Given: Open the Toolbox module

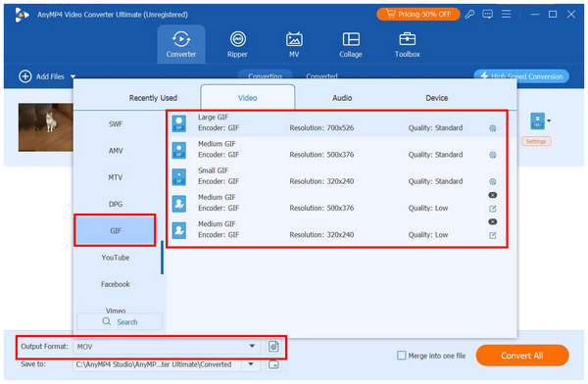Looking at the screenshot, I should 408,45.
